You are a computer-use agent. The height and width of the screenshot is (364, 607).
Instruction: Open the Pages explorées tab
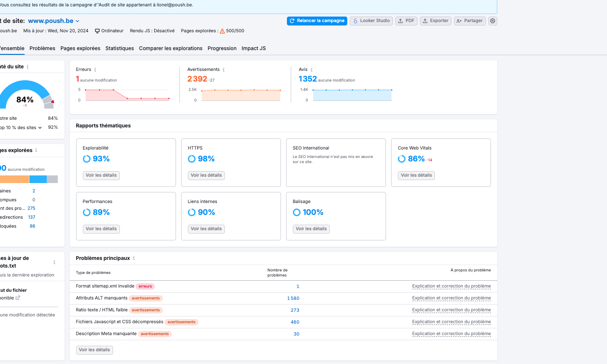(80, 48)
